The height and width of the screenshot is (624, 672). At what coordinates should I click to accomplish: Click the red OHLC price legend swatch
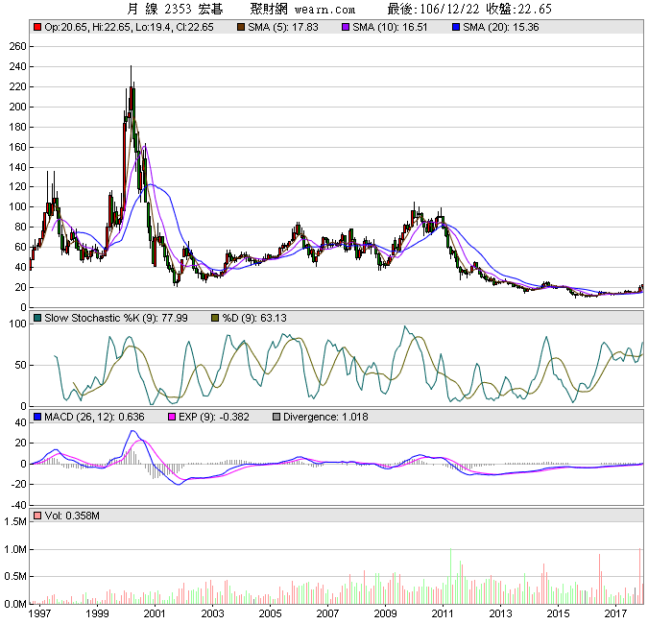tap(37, 27)
